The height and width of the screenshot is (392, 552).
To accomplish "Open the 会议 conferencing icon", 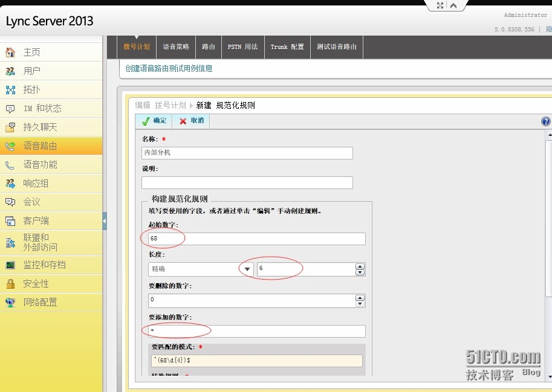I will [x=10, y=202].
